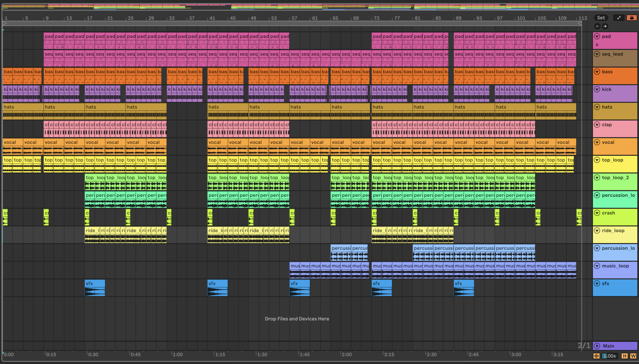Unfold the Main track with its triangle button
Viewport: 639px width, 364px height.
click(x=597, y=346)
